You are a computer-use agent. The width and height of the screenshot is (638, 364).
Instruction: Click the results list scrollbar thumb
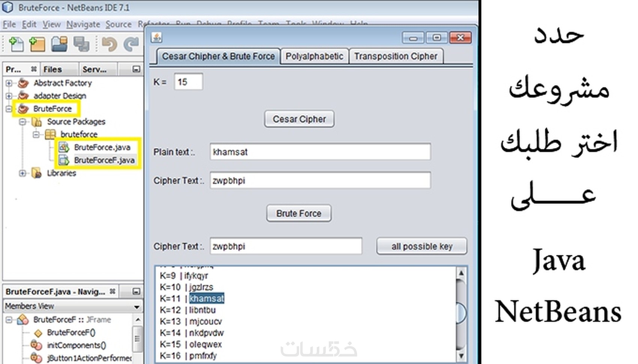coord(461,313)
